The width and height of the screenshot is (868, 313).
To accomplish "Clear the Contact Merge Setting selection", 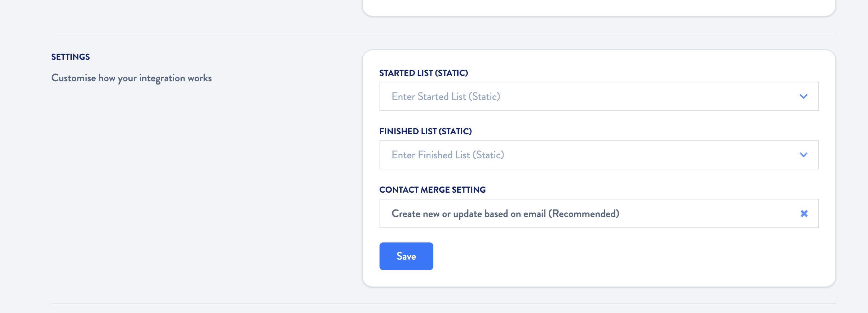I will [805, 213].
